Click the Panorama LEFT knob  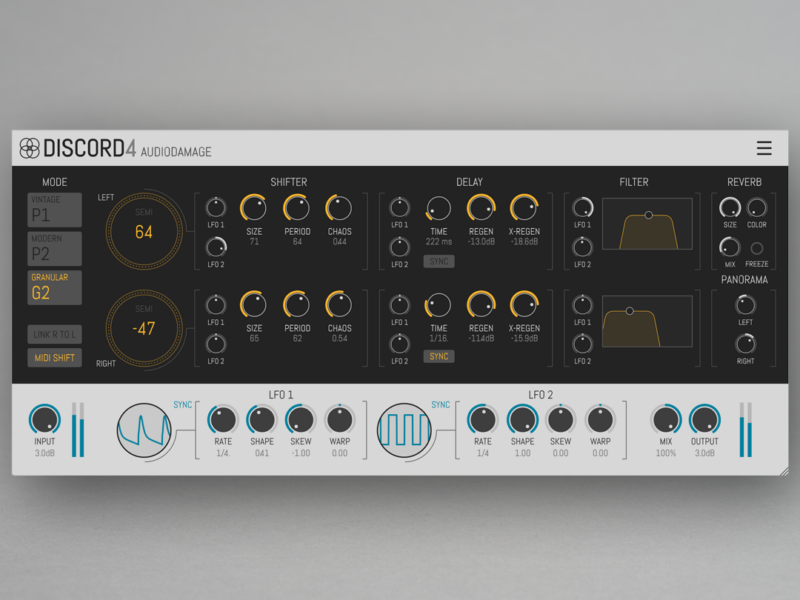pyautogui.click(x=745, y=305)
